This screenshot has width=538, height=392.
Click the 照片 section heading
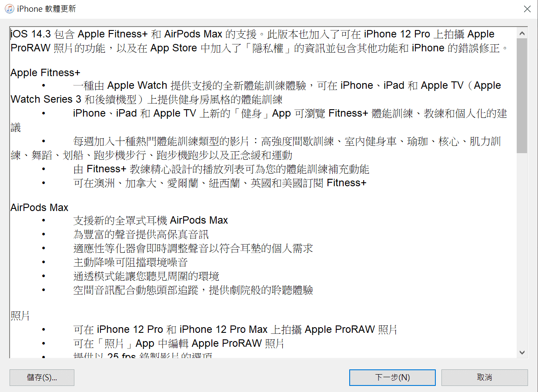click(x=20, y=316)
